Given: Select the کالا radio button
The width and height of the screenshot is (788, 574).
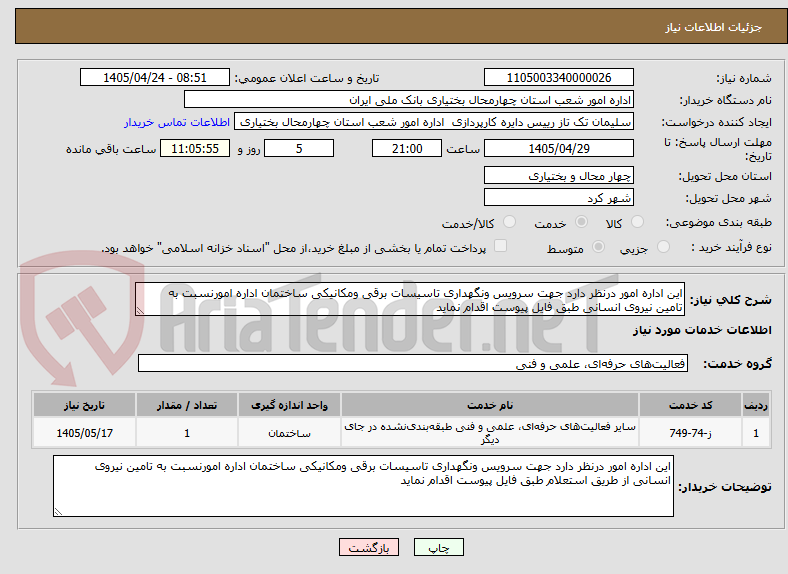Looking at the screenshot, I should coord(637,222).
